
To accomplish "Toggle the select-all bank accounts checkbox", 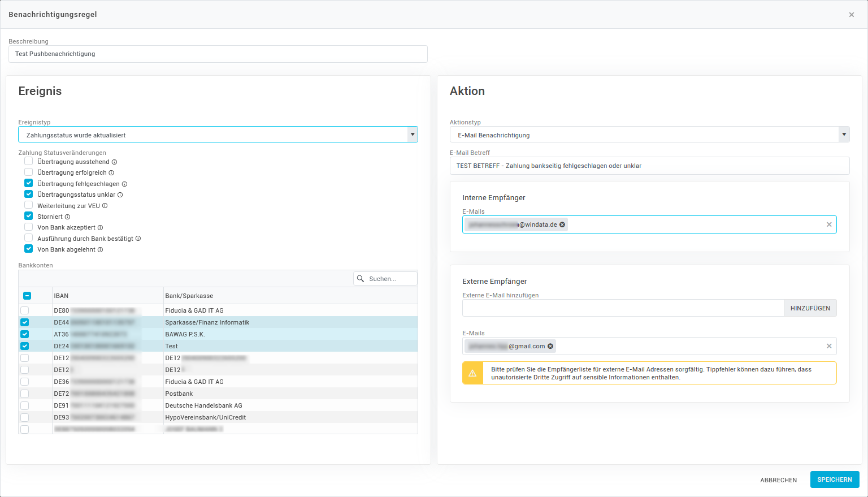I will point(27,296).
